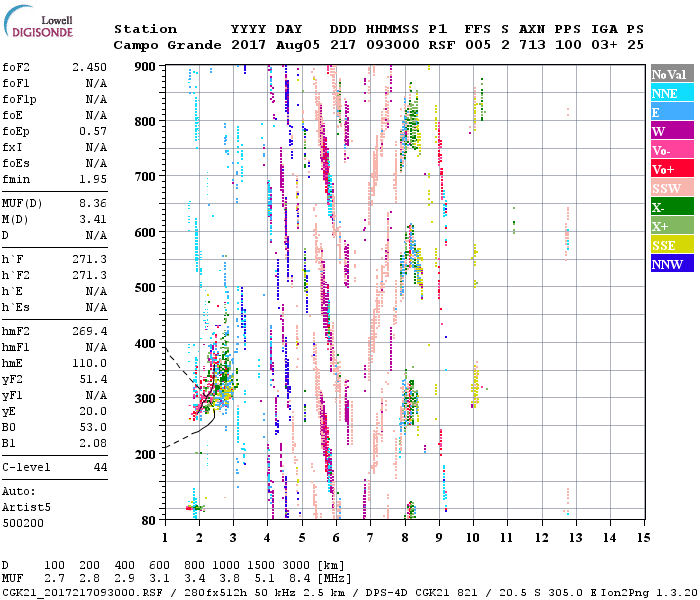The image size is (700, 600).
Task: Select the E direction legend entry
Action: point(671,113)
